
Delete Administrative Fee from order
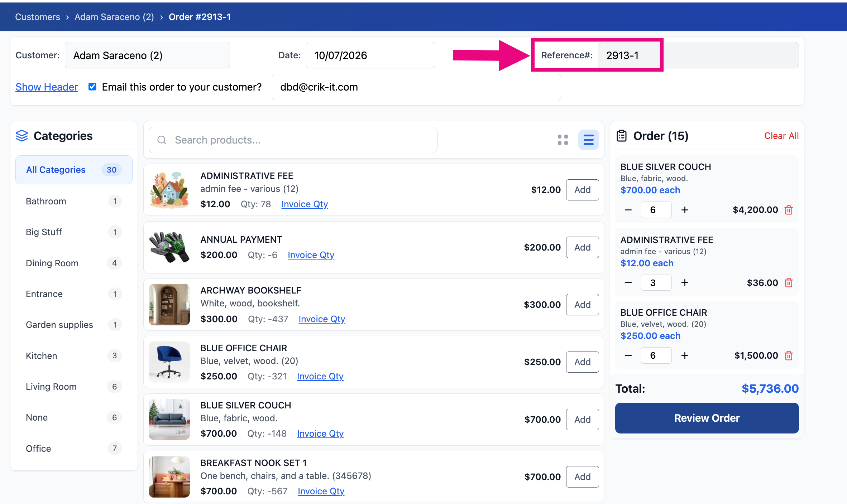click(x=789, y=283)
